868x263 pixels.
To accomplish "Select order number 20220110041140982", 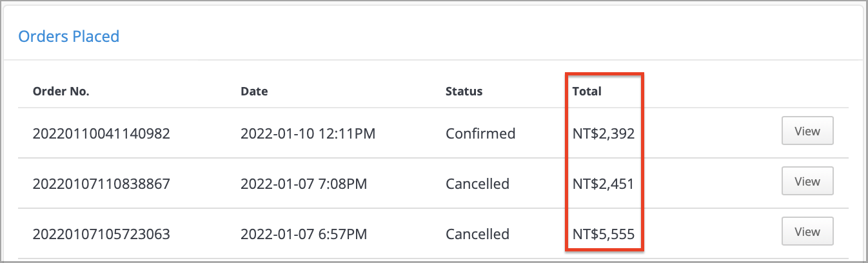I will click(x=101, y=133).
